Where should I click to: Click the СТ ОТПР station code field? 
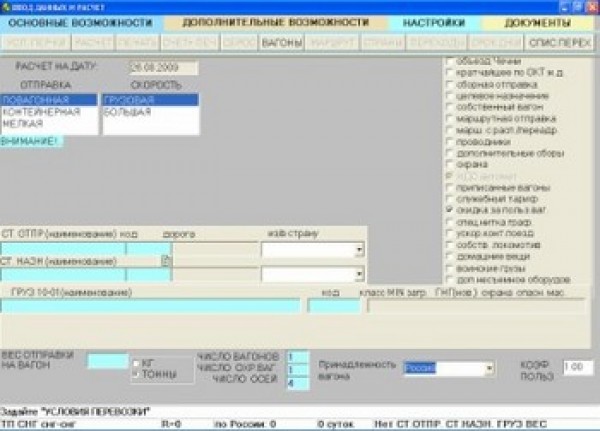pos(148,249)
